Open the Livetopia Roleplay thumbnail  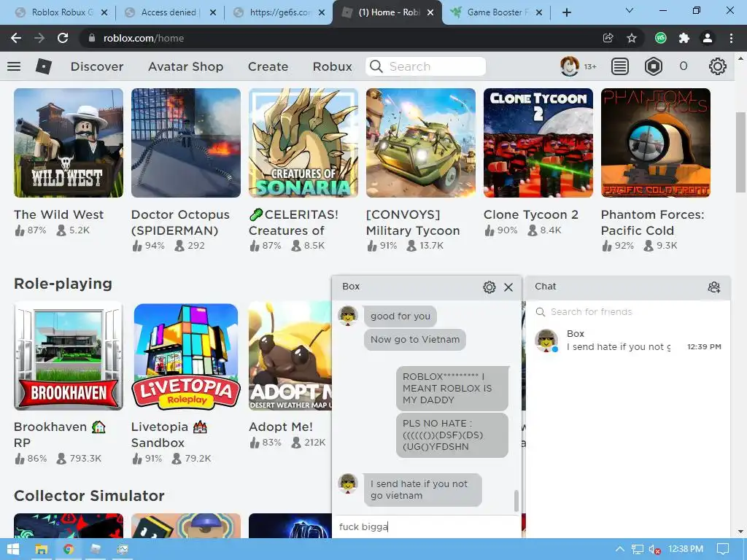click(x=186, y=355)
